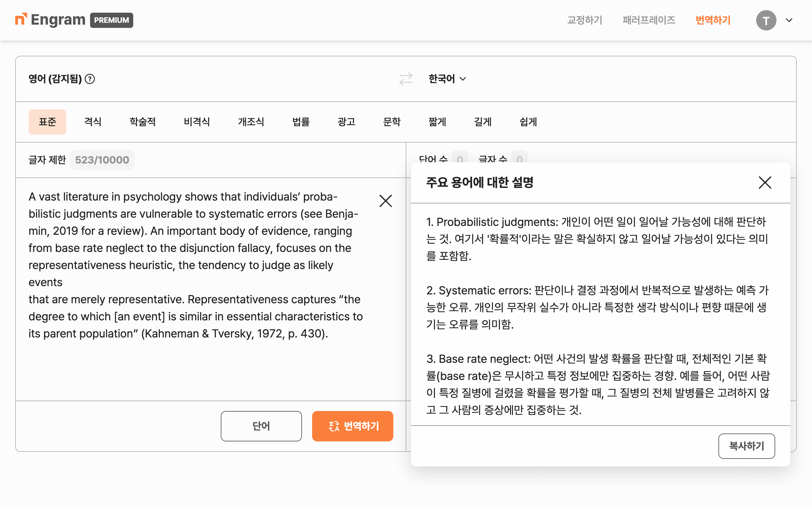The height and width of the screenshot is (507, 812).
Task: Close the 주요 용어에 대한 설명 popup
Action: pos(765,183)
